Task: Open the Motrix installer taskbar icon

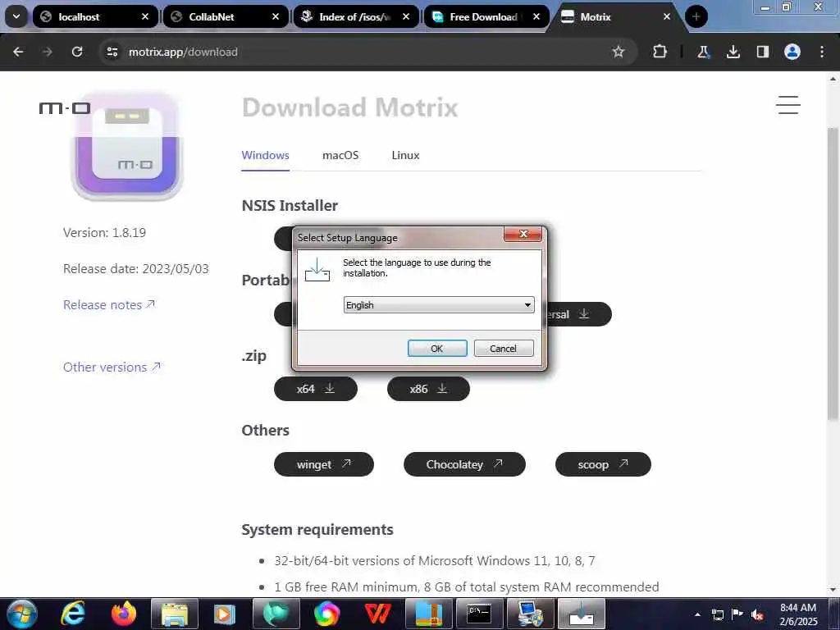Action: [582, 614]
